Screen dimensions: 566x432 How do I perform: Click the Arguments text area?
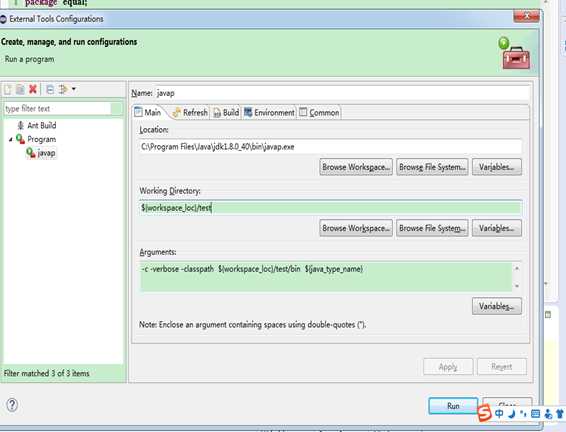[x=326, y=276]
